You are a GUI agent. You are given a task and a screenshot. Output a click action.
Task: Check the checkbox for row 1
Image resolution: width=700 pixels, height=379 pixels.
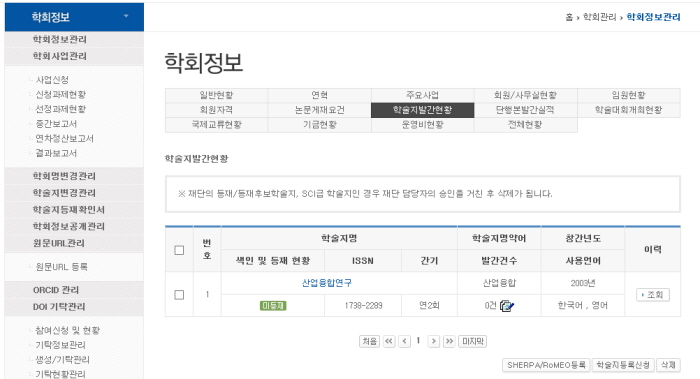179,295
